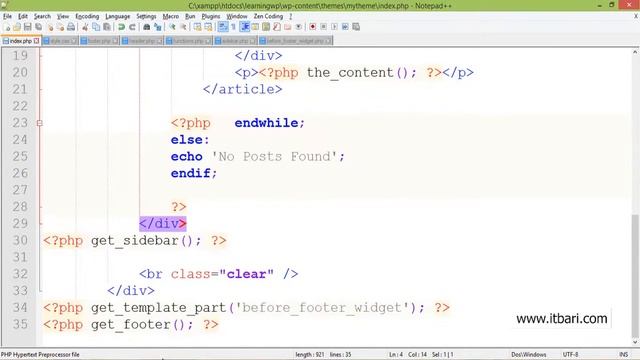Toggle Word wrap in the toolbar
640x360 pixels.
pos(223,27)
